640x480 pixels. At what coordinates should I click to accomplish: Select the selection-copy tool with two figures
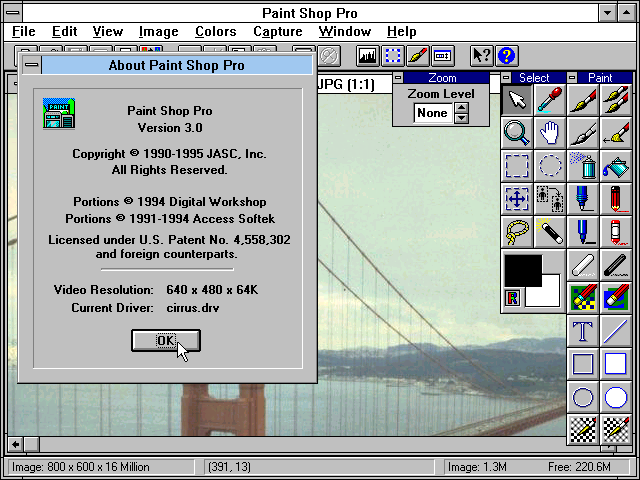tap(549, 199)
